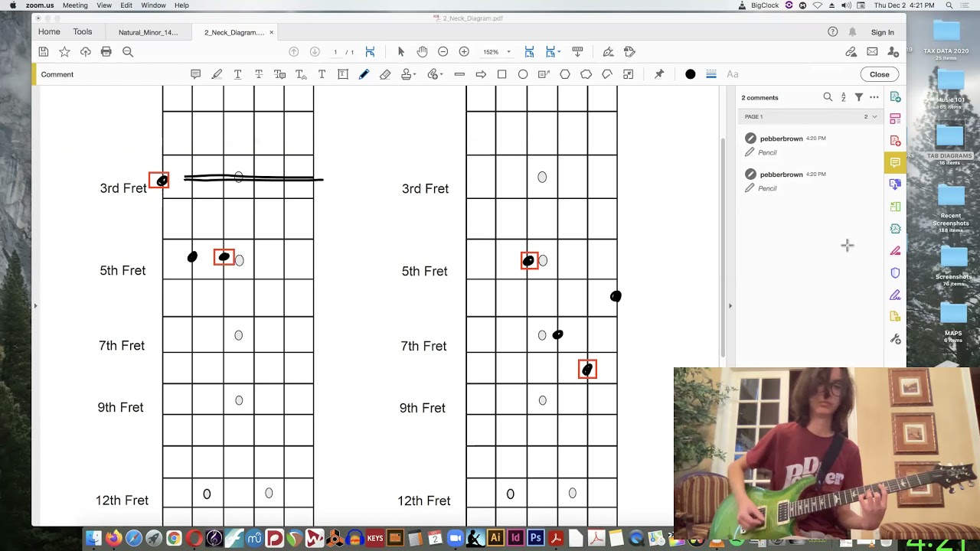
Task: Select the Hand pan tool
Action: click(x=422, y=51)
